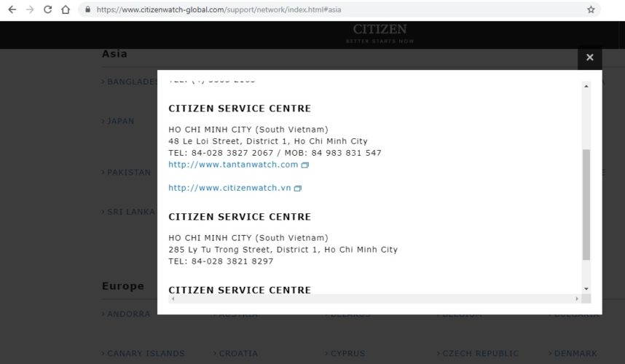Screen dimensions: 625x364
Task: Click the external link icon beside citizenwatch.vn
Action: point(298,189)
